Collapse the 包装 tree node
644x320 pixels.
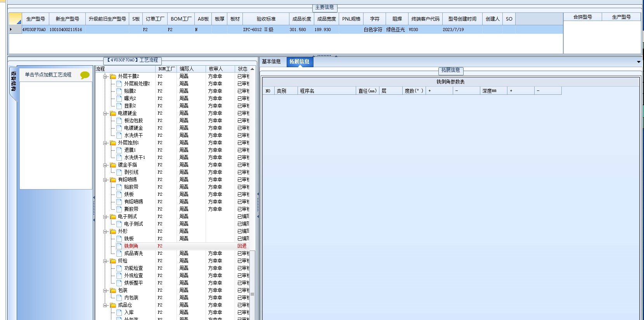pyautogui.click(x=105, y=290)
